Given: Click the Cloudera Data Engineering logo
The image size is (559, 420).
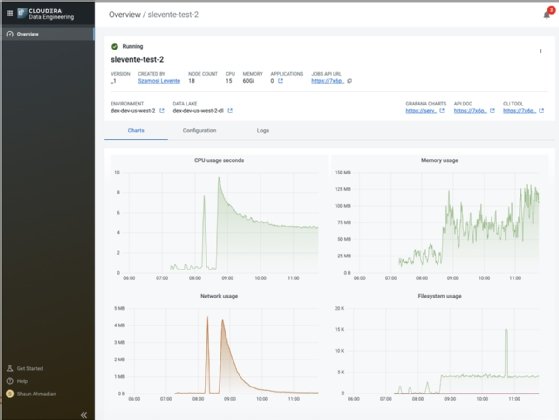Looking at the screenshot, I should click(46, 14).
